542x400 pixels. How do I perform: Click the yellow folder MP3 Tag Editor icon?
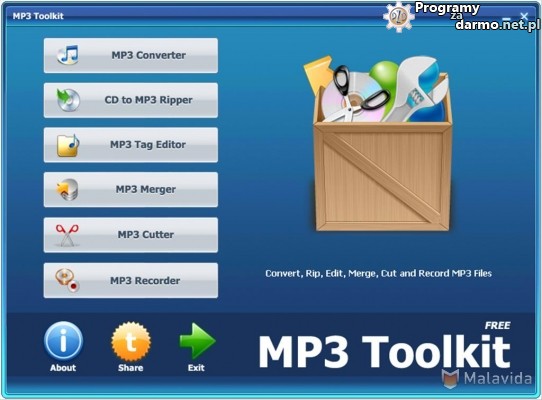pyautogui.click(x=68, y=145)
